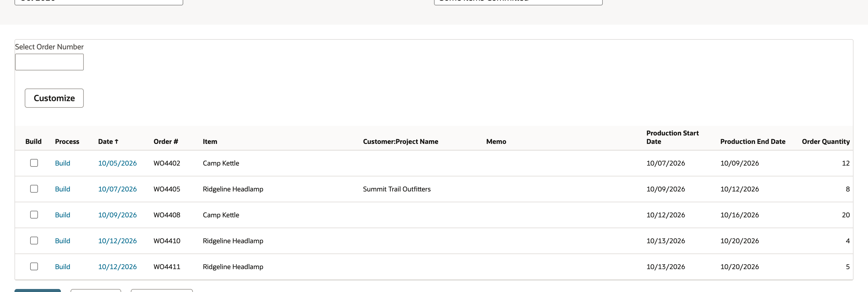Click the Memo column header
The image size is (868, 292).
(496, 141)
